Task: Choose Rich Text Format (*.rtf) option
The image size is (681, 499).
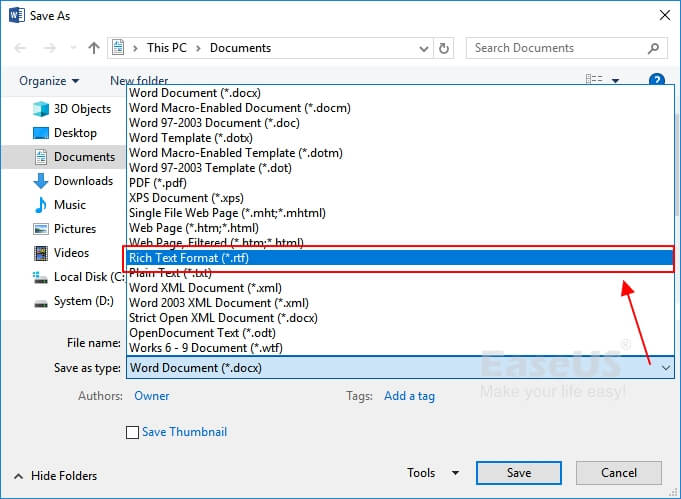Action: 188,258
